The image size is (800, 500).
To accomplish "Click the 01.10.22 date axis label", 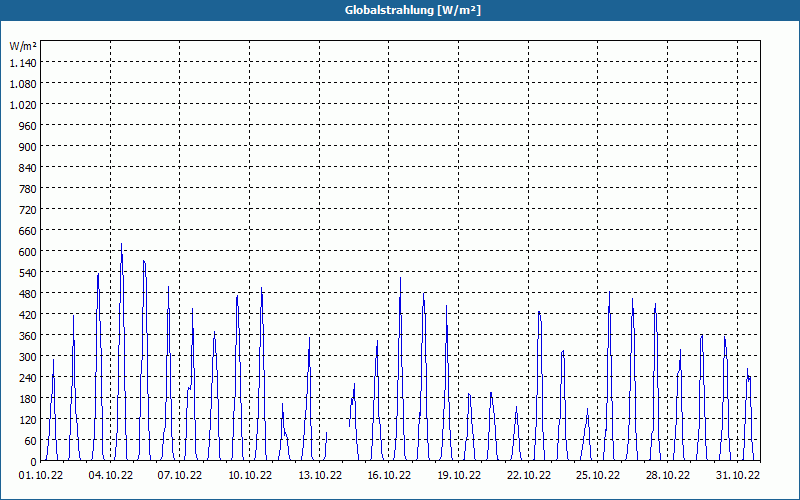I will coord(41,475).
